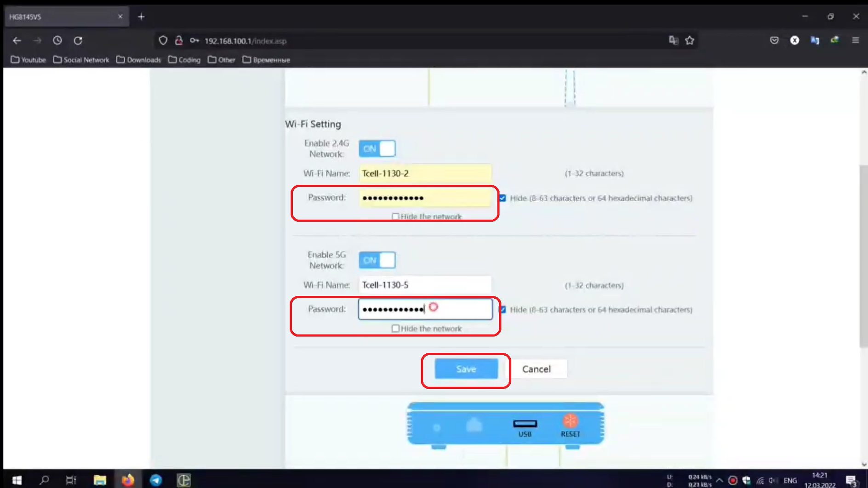
Task: Show hidden system tray icons
Action: 719,481
